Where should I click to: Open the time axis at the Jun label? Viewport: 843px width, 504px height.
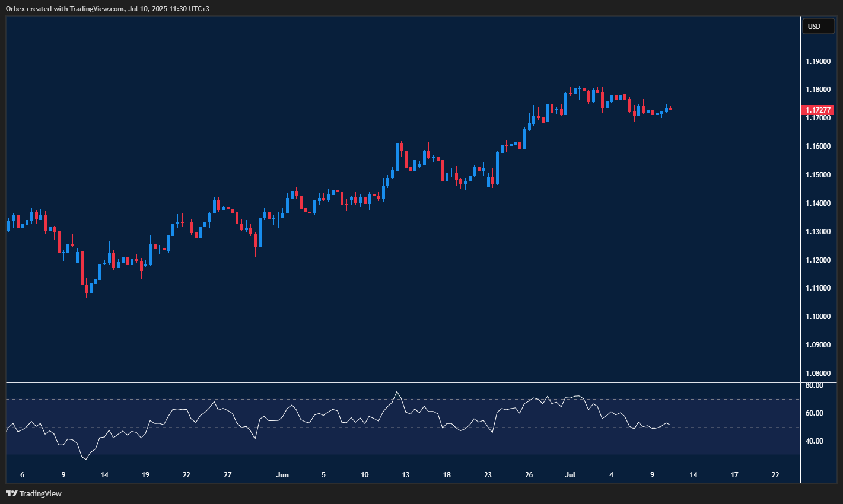282,475
